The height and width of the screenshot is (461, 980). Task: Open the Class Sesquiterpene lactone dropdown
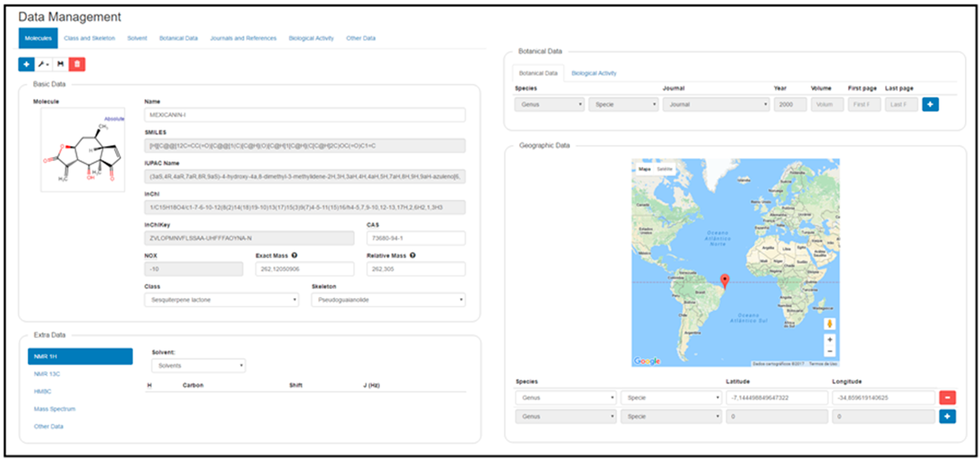pos(221,300)
